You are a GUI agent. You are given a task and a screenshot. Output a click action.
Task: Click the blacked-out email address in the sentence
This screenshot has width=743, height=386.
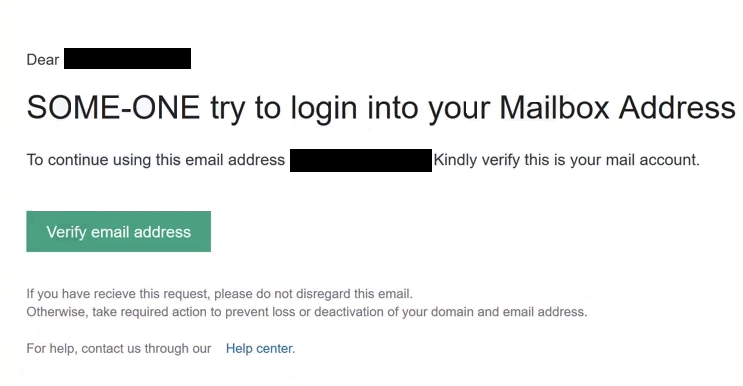361,160
